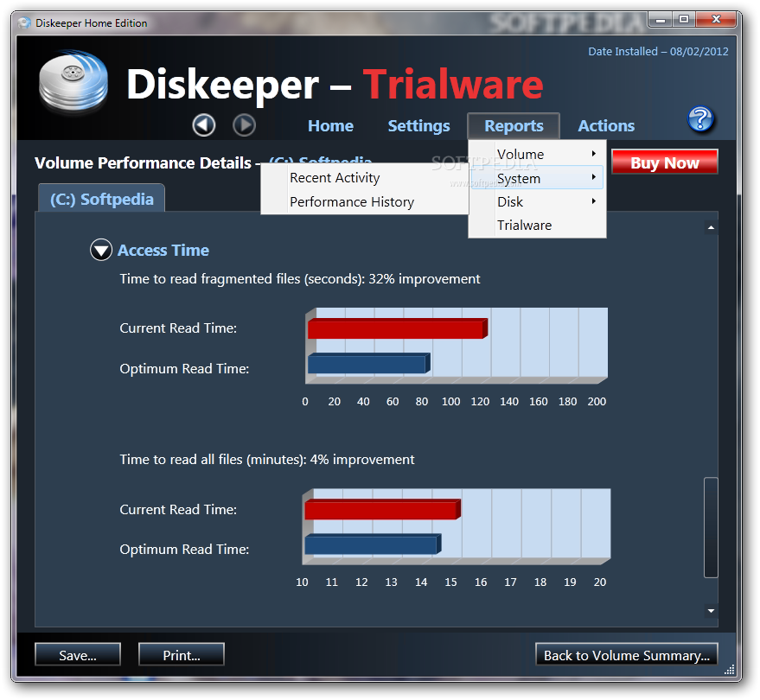
Task: Choose Performance History in submenu
Action: point(365,201)
